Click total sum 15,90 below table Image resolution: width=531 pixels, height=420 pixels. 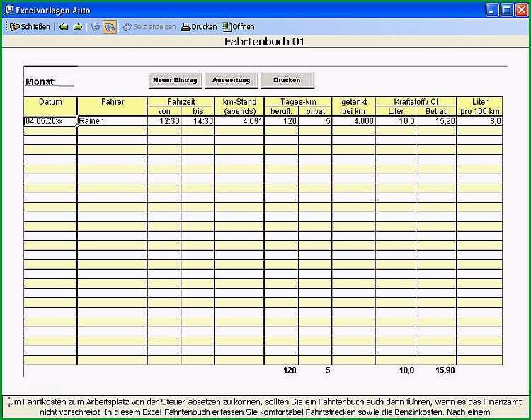click(445, 370)
